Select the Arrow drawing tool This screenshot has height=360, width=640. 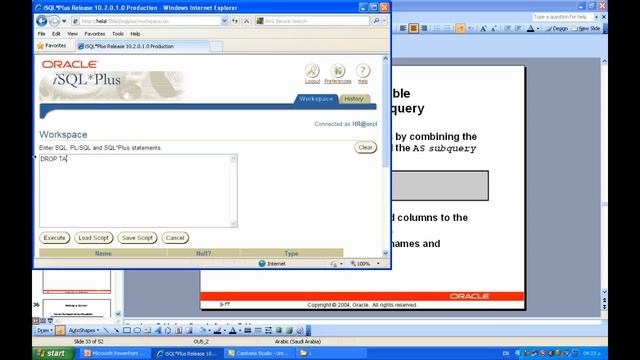pyautogui.click(x=116, y=330)
